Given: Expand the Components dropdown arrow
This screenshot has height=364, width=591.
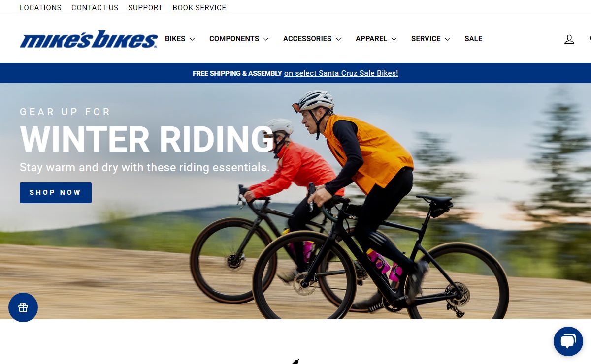Looking at the screenshot, I should [266, 39].
